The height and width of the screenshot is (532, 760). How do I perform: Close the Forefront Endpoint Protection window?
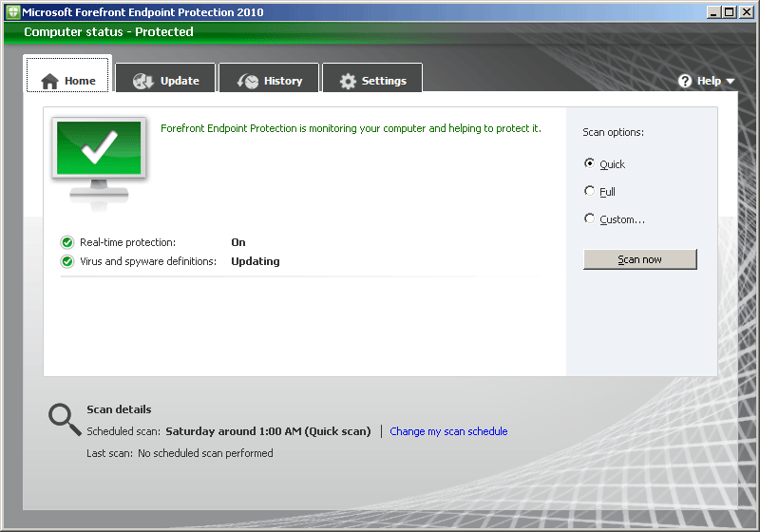(x=746, y=12)
